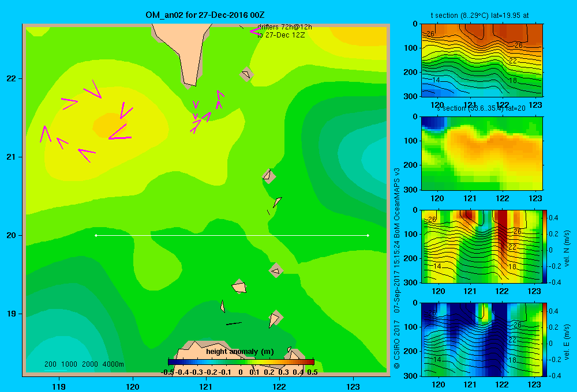Image resolution: width=577 pixels, height=392 pixels.
Task: Click the 'vel. N (m/s)' axis label
Action: click(x=567, y=248)
